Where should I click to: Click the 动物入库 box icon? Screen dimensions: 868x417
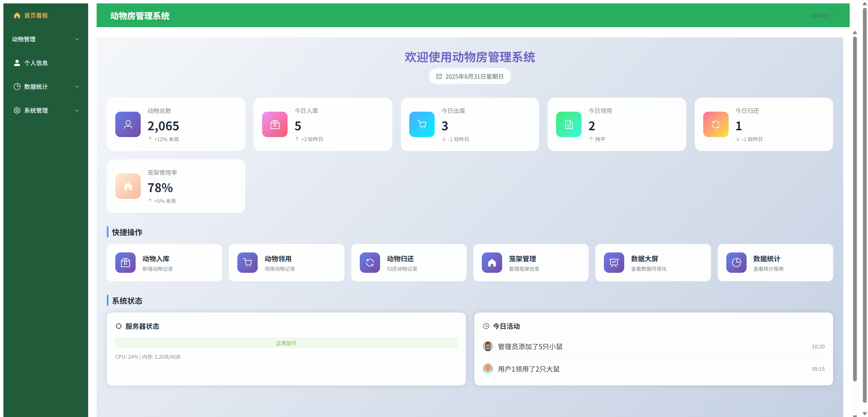tap(125, 262)
